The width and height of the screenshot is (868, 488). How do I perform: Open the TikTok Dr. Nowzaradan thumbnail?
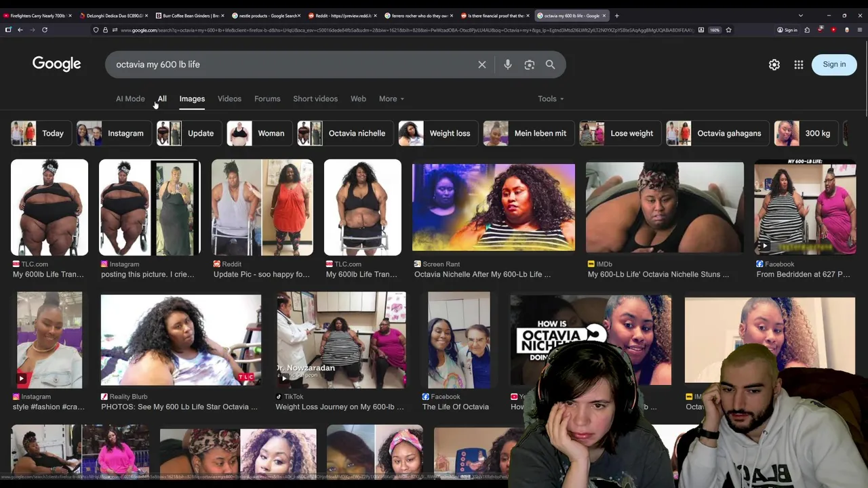coord(341,340)
